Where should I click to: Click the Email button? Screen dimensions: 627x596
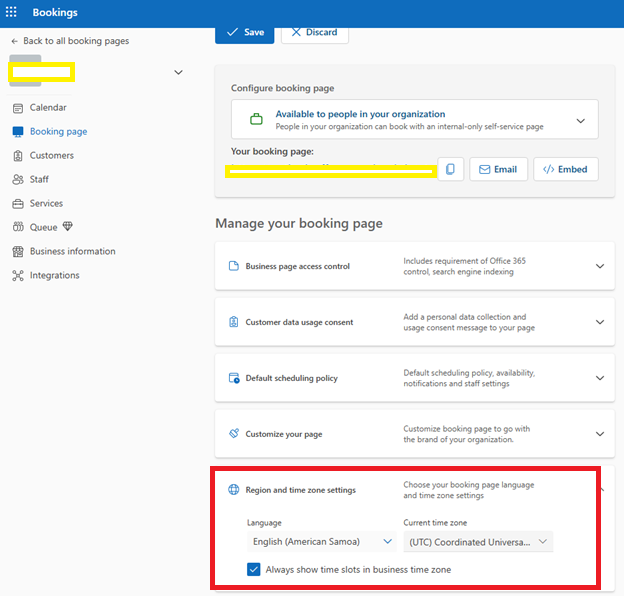click(498, 169)
